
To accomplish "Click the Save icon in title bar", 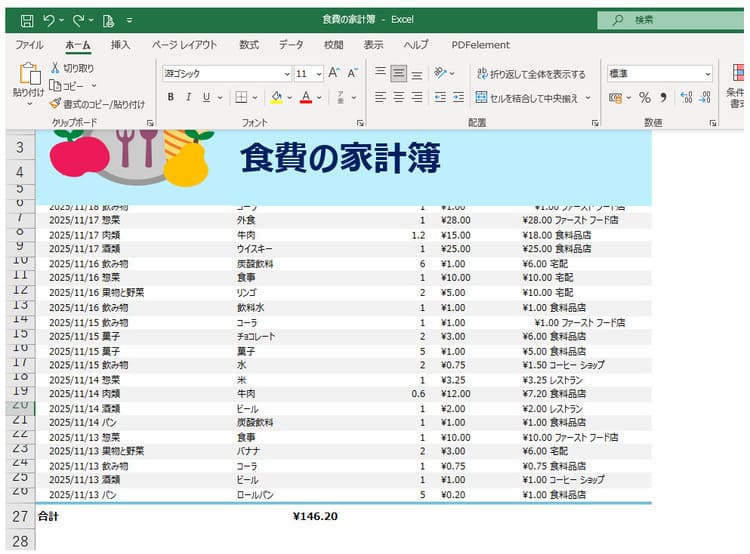I will pyautogui.click(x=27, y=20).
